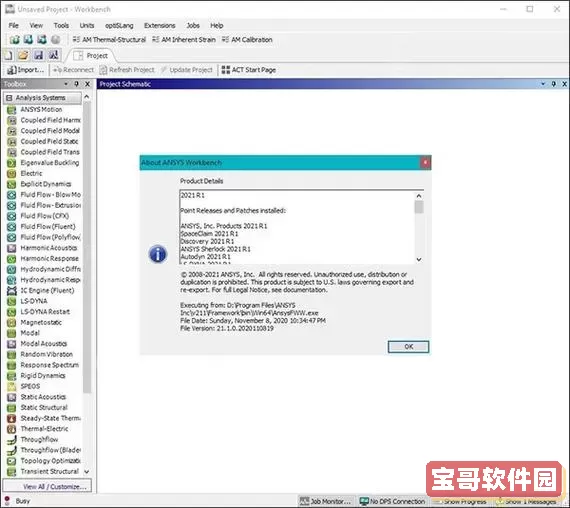Select the IC Engine (Fluent) icon
The width and height of the screenshot is (570, 508).
[x=12, y=291]
